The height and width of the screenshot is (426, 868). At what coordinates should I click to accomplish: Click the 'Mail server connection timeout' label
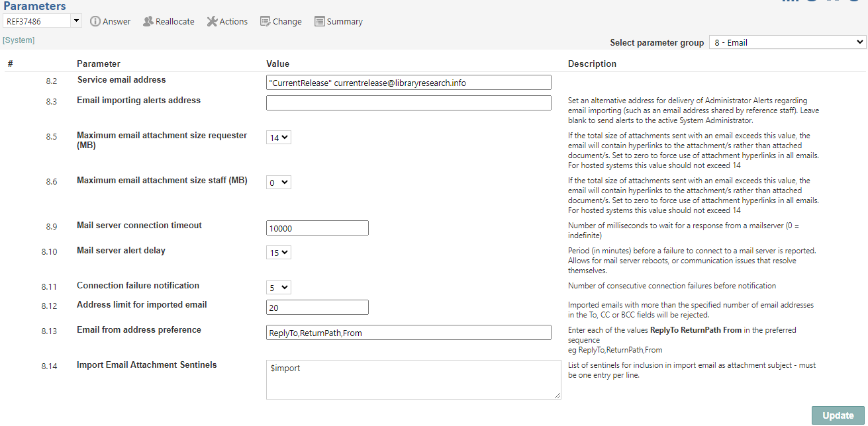(139, 225)
